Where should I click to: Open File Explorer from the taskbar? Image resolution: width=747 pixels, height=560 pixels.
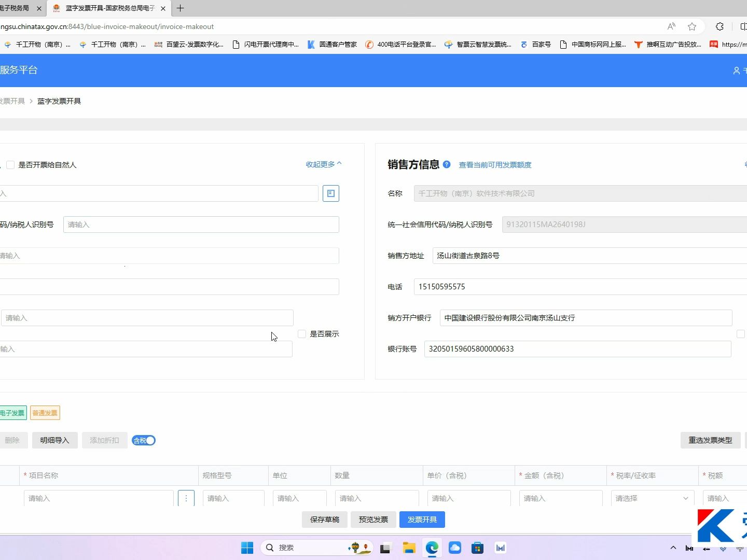pyautogui.click(x=409, y=548)
